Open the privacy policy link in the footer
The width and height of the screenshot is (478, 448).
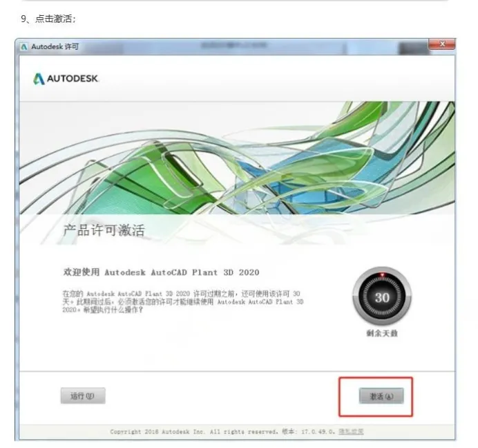click(351, 431)
